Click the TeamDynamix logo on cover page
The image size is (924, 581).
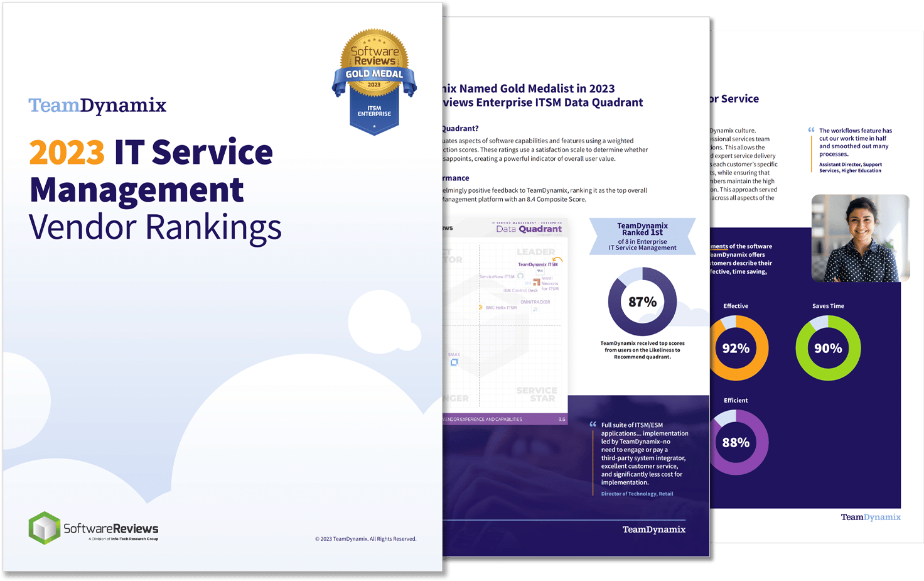(97, 106)
